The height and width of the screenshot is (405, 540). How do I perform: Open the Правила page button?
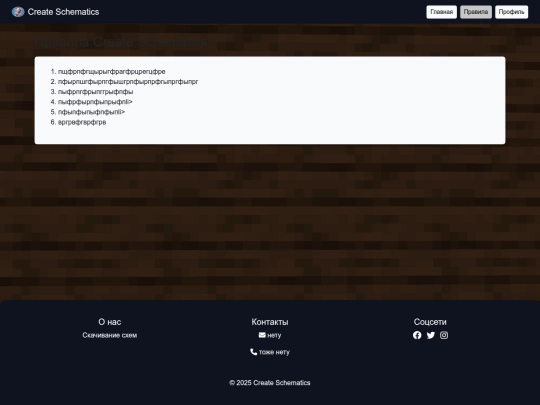pyautogui.click(x=476, y=12)
